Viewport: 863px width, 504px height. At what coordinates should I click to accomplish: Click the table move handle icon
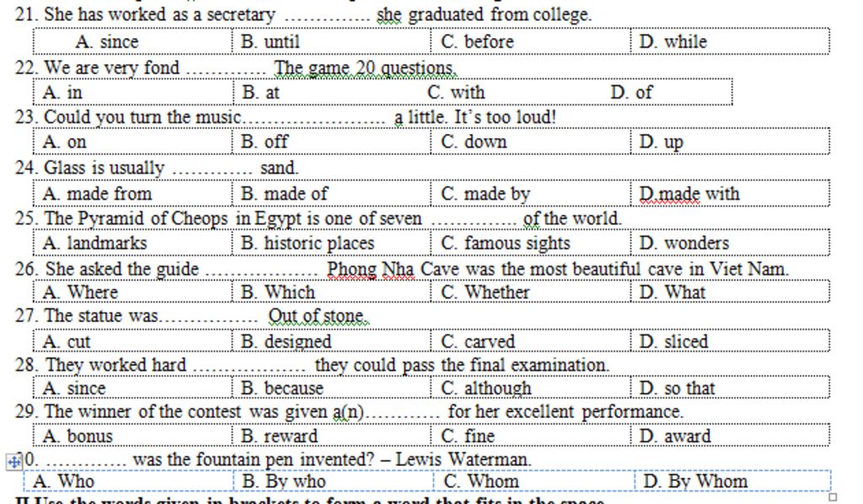13,462
